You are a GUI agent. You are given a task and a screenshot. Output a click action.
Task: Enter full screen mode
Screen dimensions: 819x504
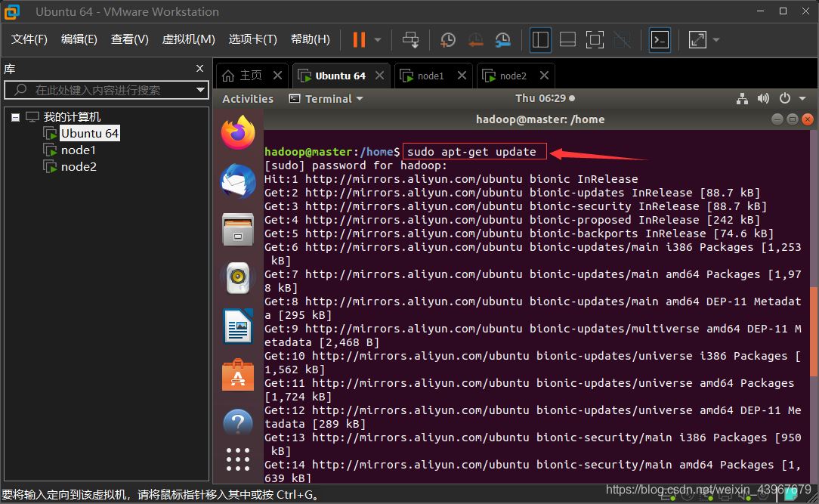595,39
